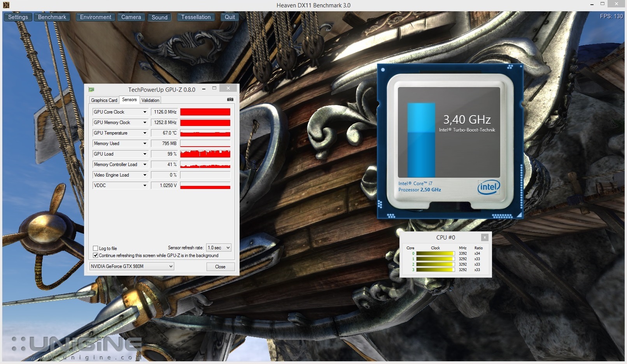Click the Core 3 clock bar
This screenshot has width=627, height=364.
click(436, 270)
